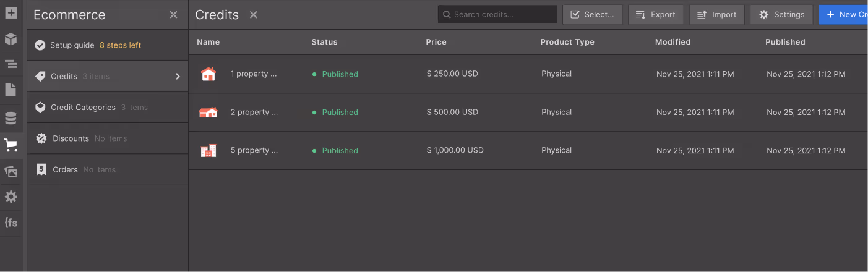Open the Finsweet {fs} sidebar icon
Screen dimensions: 868x272
click(11, 223)
